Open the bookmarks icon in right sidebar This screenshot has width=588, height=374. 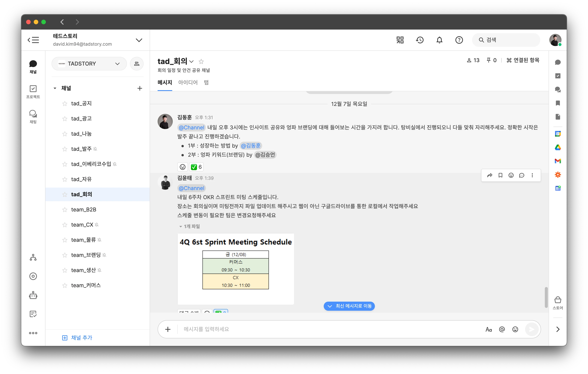[x=558, y=103]
